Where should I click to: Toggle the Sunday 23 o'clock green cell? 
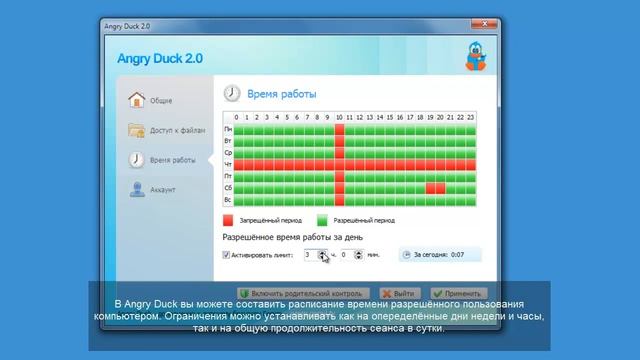tap(471, 200)
